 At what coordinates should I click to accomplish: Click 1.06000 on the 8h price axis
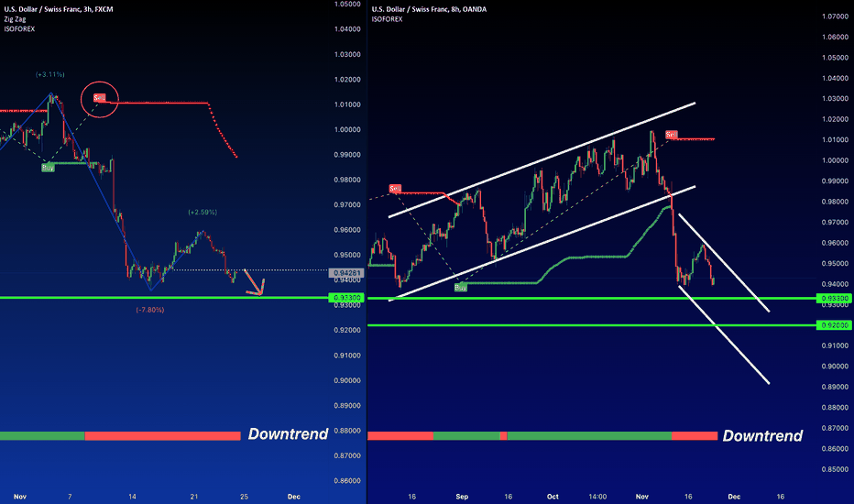point(835,37)
